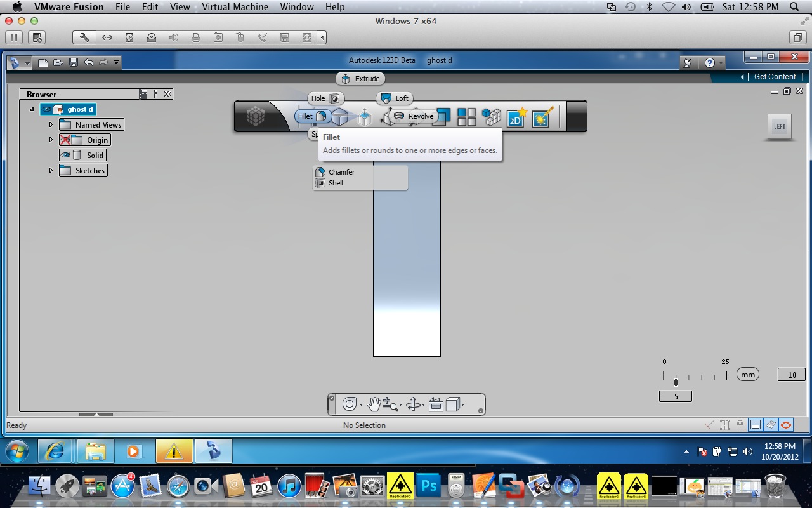Pick the Extrude command
This screenshot has height=508, width=812.
point(360,79)
